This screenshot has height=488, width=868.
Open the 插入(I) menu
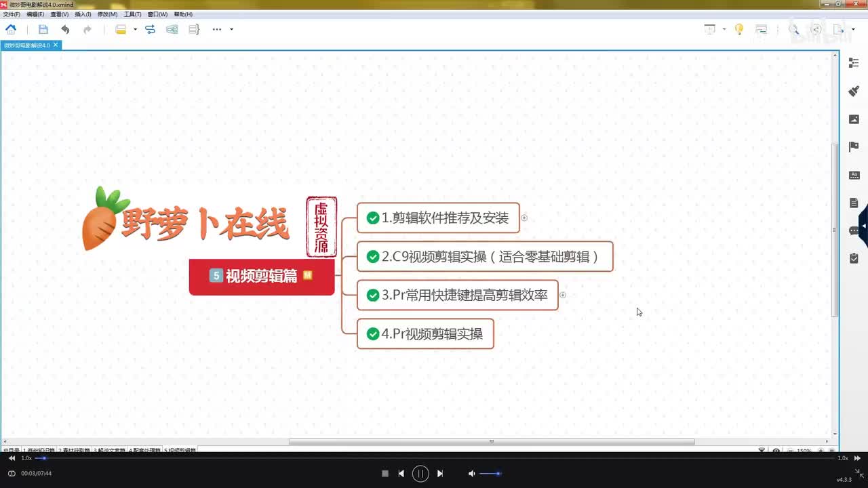83,14
